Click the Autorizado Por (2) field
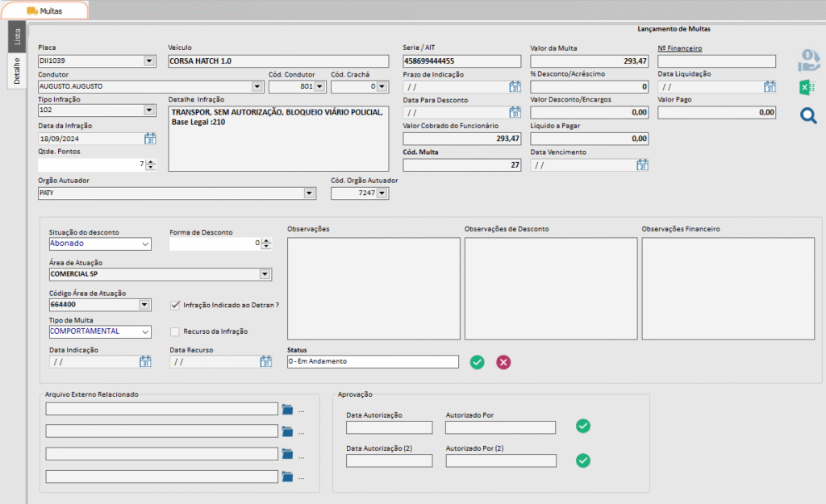This screenshot has height=504, width=826. [x=501, y=460]
